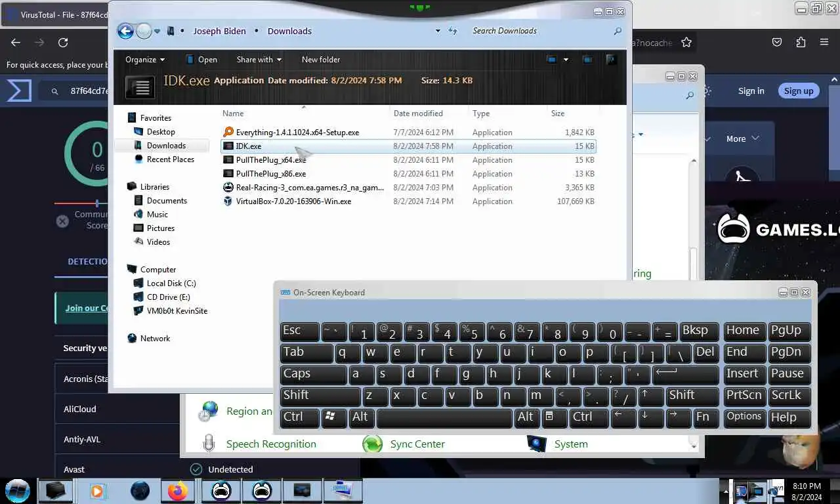
Task: Click the Open button in Explorer toolbar
Action: point(201,60)
